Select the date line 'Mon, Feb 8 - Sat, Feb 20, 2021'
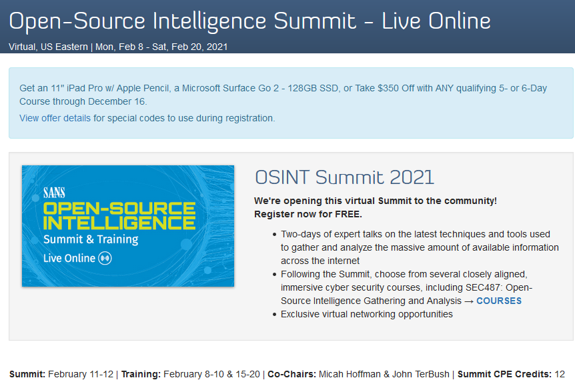Viewport: 575px width, 392px height. 161,47
